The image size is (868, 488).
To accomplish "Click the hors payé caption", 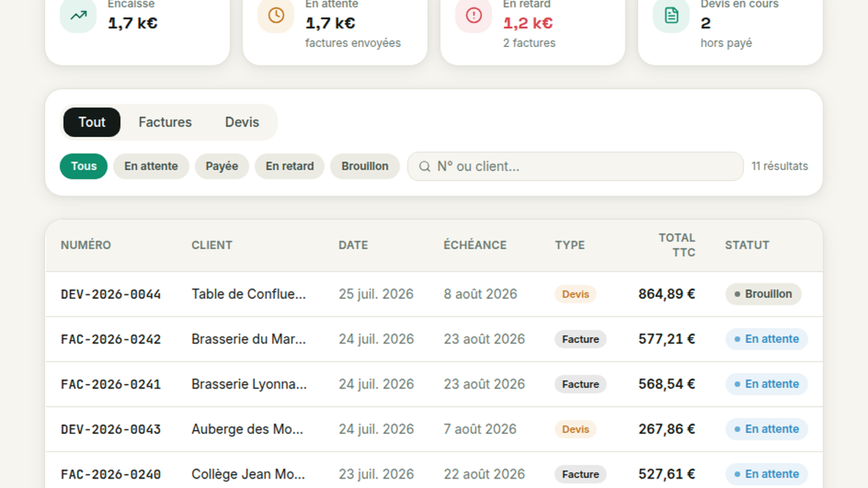I will click(x=727, y=43).
